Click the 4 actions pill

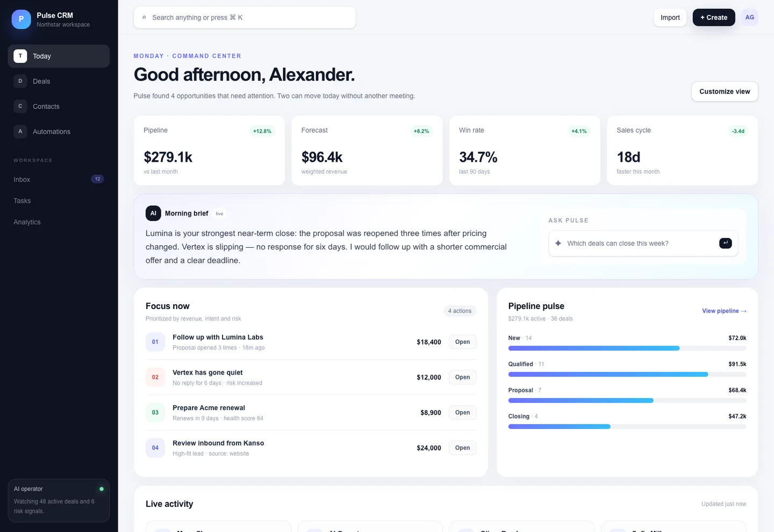(460, 311)
